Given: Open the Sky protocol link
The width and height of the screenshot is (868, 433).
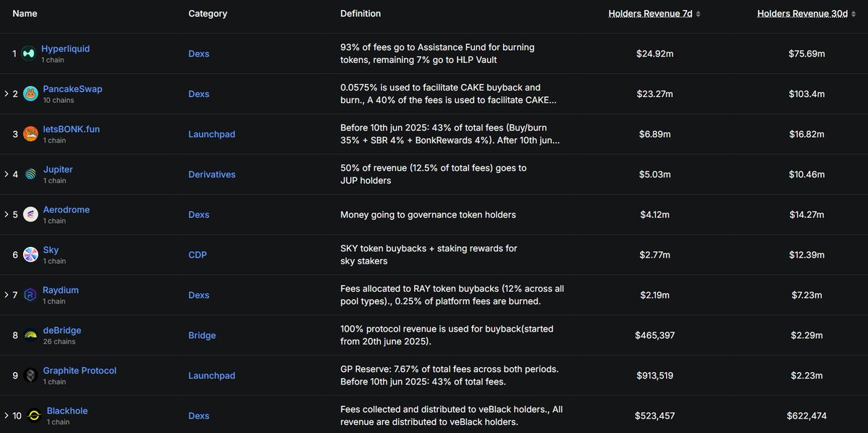Looking at the screenshot, I should 51,250.
